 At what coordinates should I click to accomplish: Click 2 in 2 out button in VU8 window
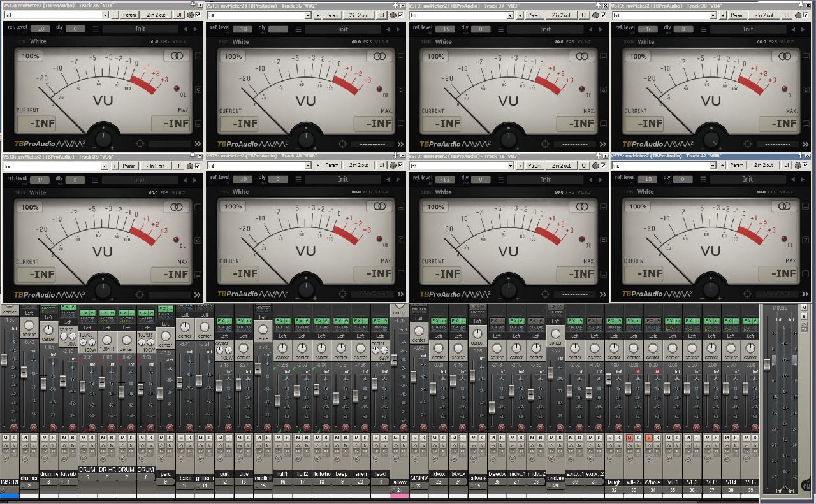764,165
